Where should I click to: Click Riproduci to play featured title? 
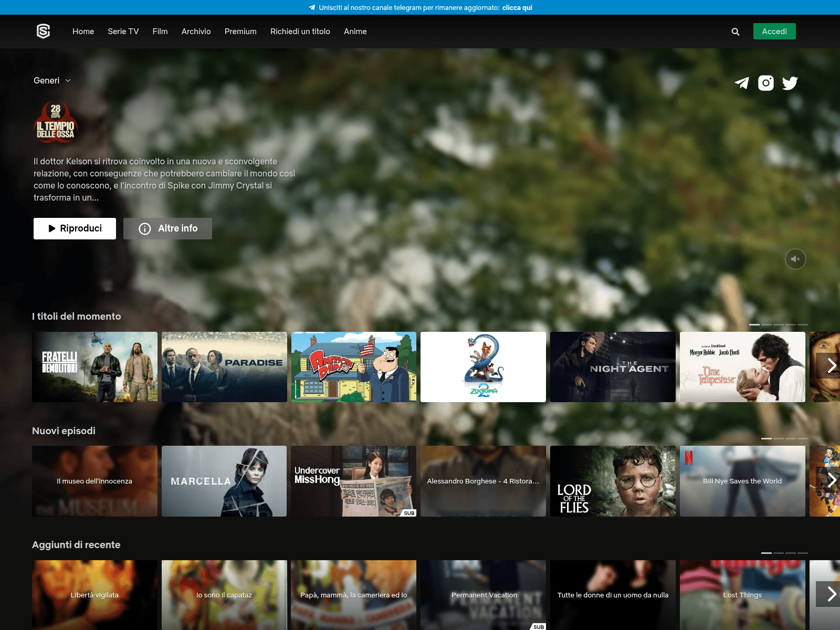point(75,228)
